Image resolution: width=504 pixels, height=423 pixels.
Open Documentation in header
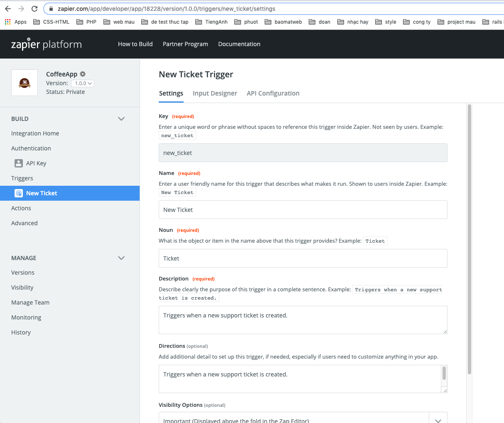point(239,44)
